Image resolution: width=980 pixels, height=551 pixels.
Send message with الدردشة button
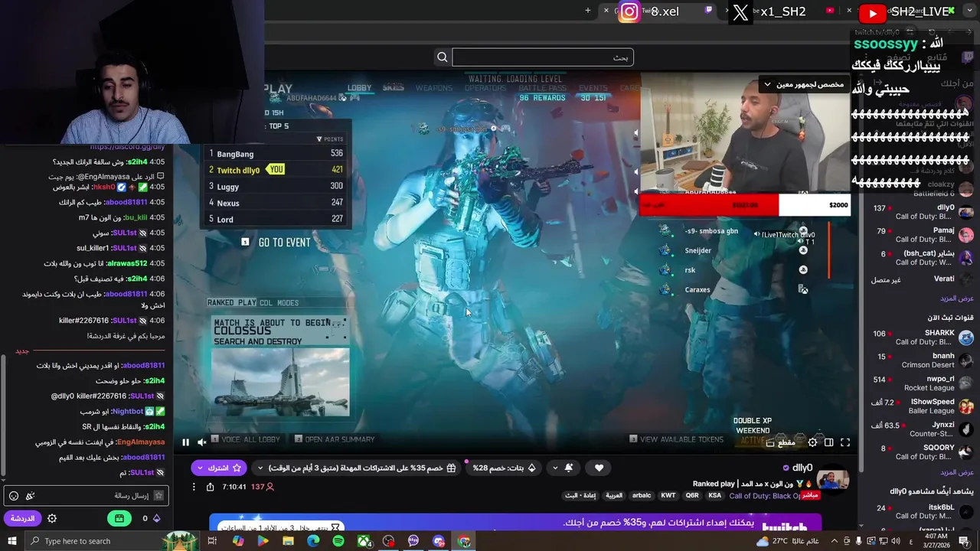pos(22,518)
